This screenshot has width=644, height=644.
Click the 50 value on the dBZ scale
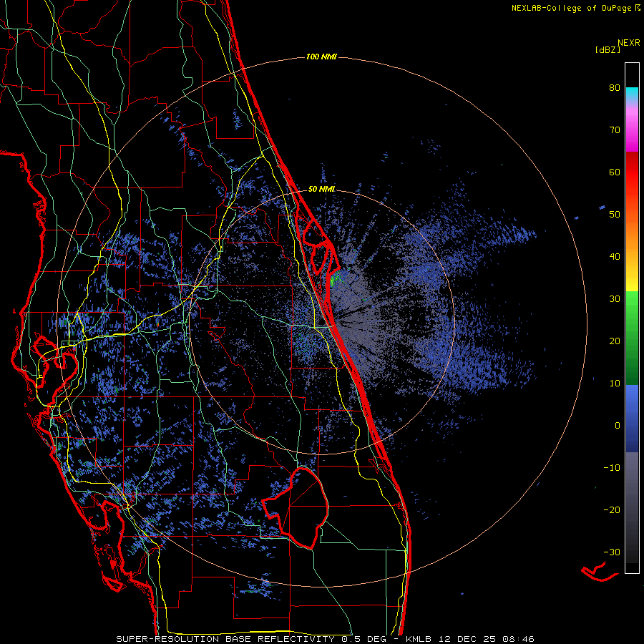pyautogui.click(x=615, y=215)
